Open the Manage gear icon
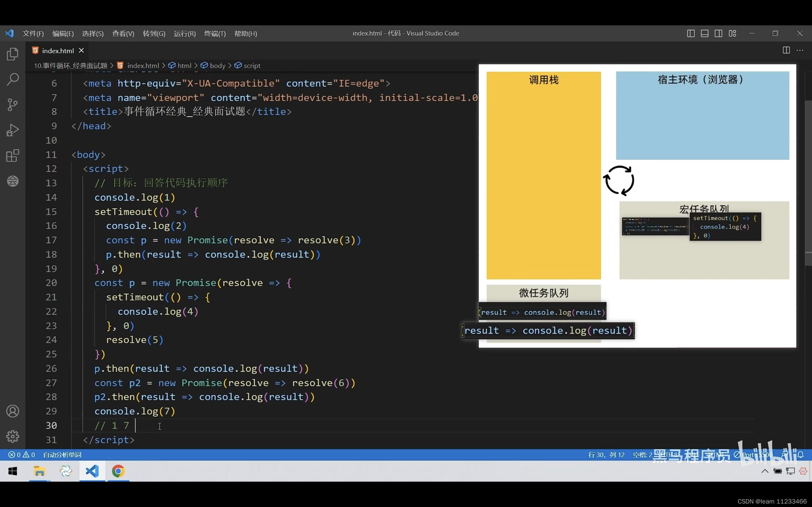This screenshot has height=507, width=812. point(12,436)
